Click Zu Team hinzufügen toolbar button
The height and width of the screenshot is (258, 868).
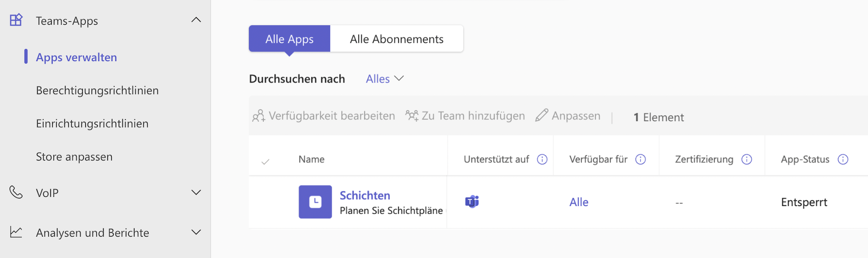tap(465, 115)
